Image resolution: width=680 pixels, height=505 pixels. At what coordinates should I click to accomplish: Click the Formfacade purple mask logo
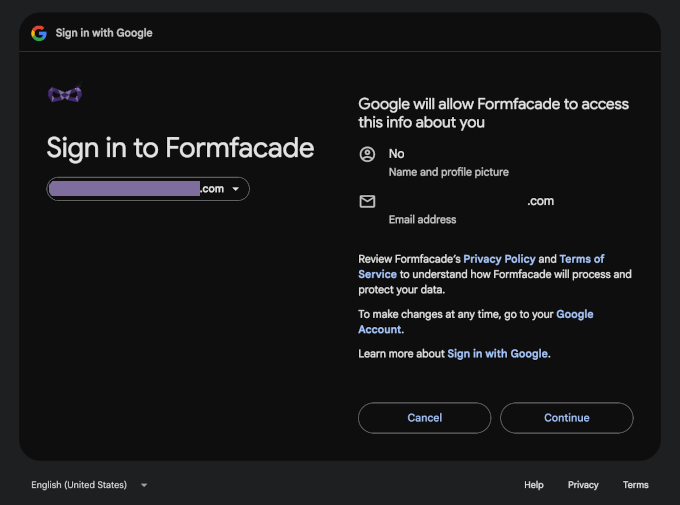[65, 94]
